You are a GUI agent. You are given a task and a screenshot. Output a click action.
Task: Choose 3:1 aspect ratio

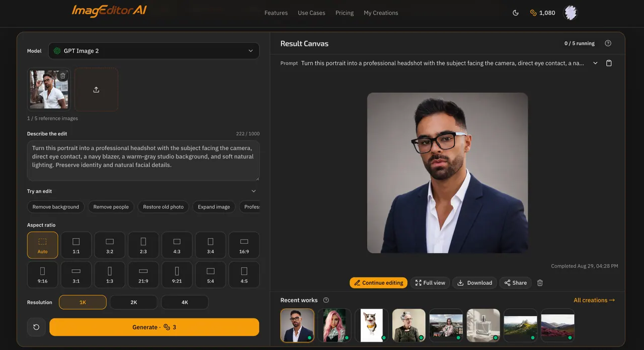76,275
